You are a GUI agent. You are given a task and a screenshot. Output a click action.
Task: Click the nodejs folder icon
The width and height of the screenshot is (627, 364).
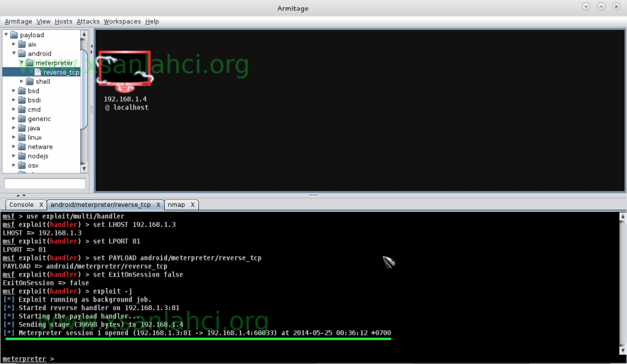click(x=22, y=156)
